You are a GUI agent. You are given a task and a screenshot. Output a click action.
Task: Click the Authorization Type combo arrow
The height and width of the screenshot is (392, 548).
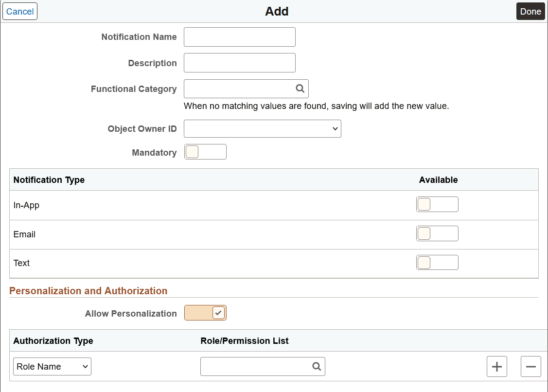point(85,366)
